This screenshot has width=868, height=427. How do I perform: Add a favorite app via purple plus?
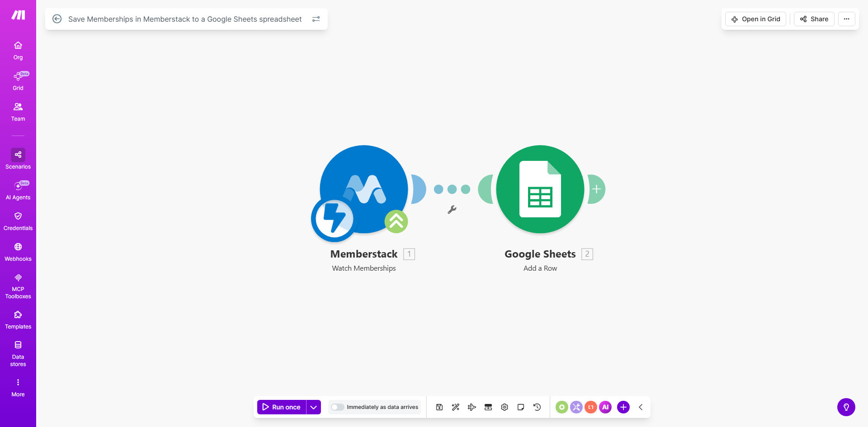tap(623, 407)
